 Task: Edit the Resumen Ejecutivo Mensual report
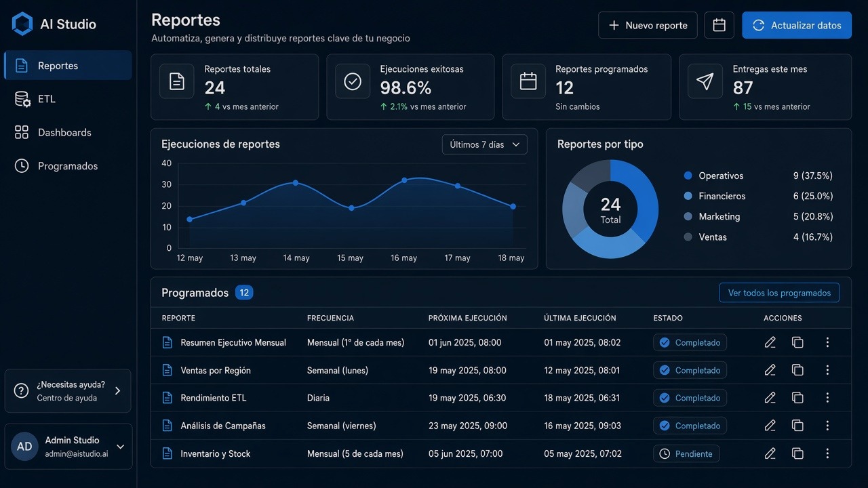[x=770, y=342]
